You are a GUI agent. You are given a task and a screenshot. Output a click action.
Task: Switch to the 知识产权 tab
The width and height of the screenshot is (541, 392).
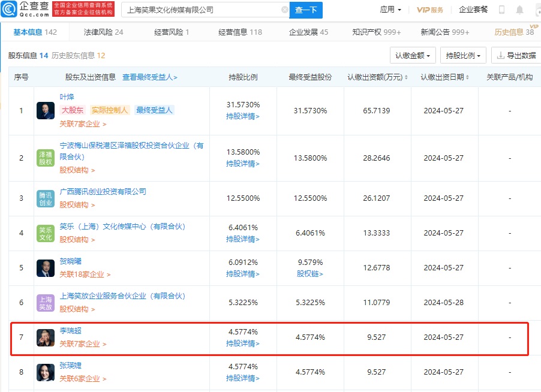[377, 32]
